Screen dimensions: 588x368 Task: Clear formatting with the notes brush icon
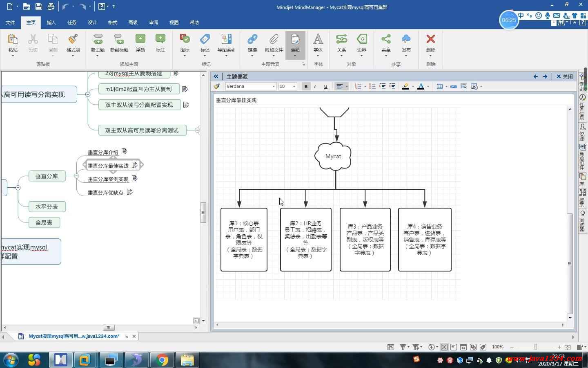217,86
